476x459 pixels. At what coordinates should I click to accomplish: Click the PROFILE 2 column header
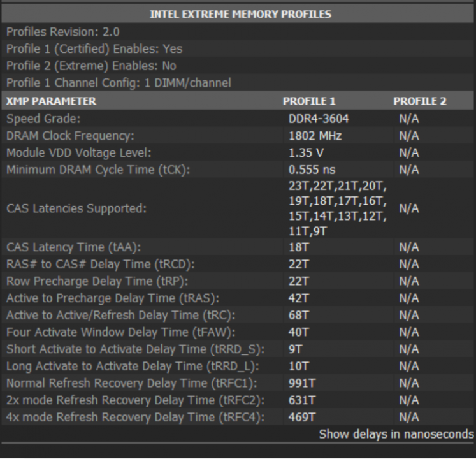[x=420, y=101]
